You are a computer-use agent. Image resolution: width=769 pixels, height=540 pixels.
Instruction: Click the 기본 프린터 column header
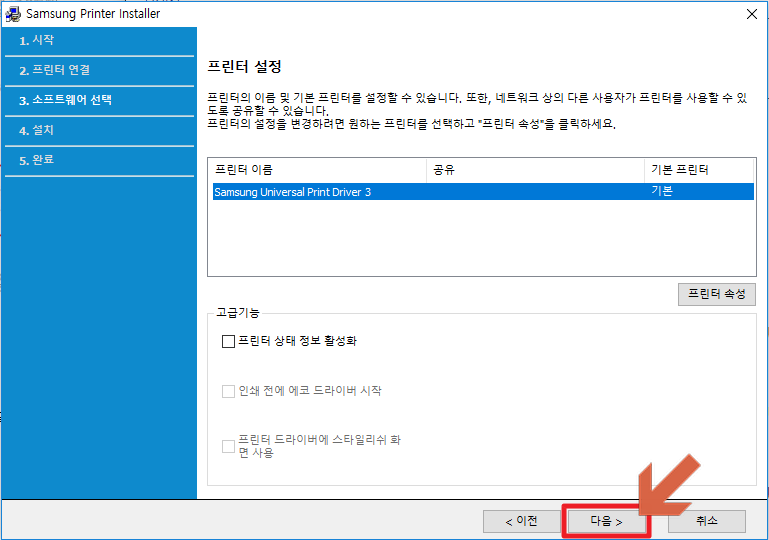coord(699,170)
